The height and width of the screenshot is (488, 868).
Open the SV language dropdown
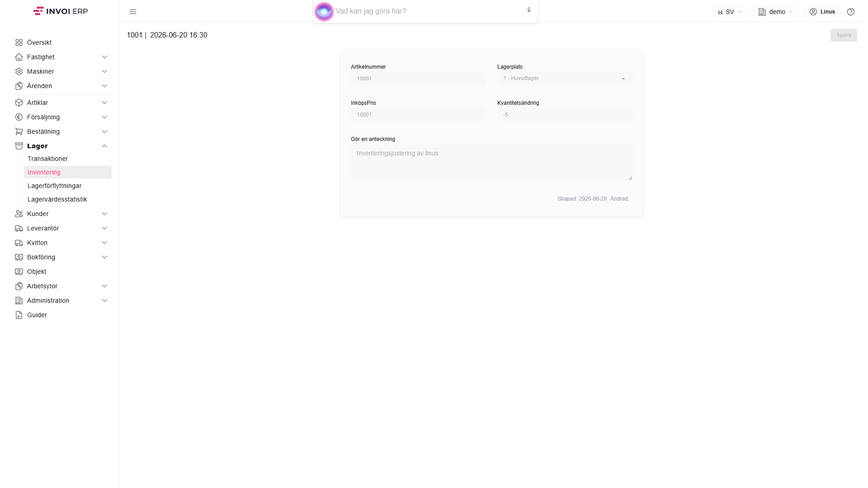tap(730, 12)
